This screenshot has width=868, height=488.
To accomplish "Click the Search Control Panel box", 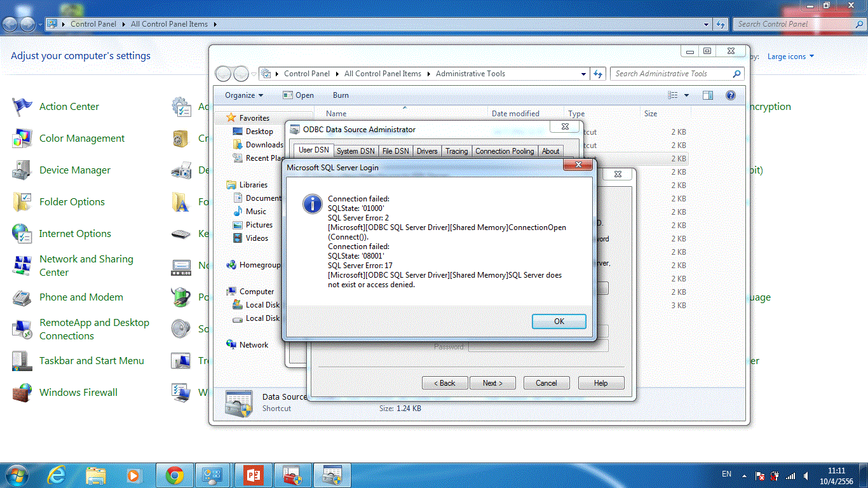I will point(799,24).
